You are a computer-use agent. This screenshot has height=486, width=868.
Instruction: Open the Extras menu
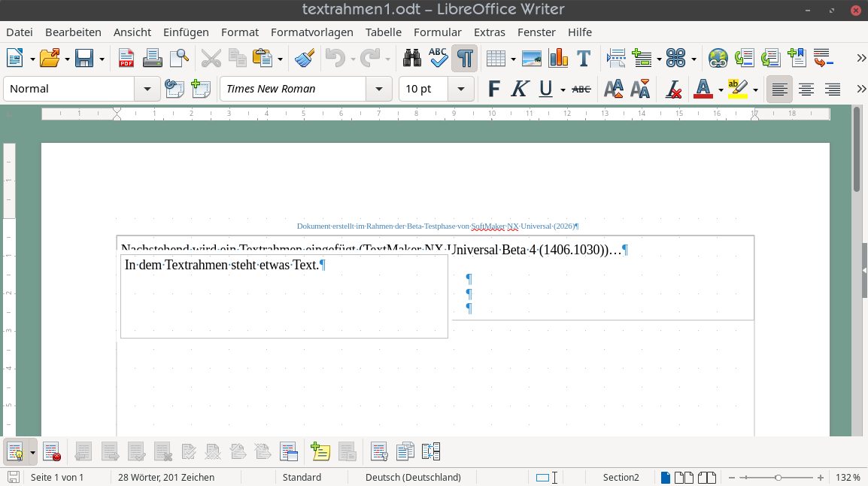490,32
